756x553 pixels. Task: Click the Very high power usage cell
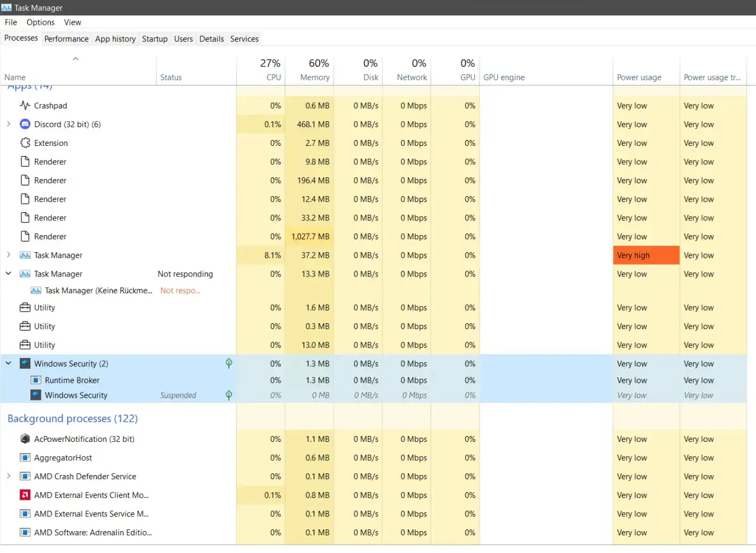click(x=646, y=255)
